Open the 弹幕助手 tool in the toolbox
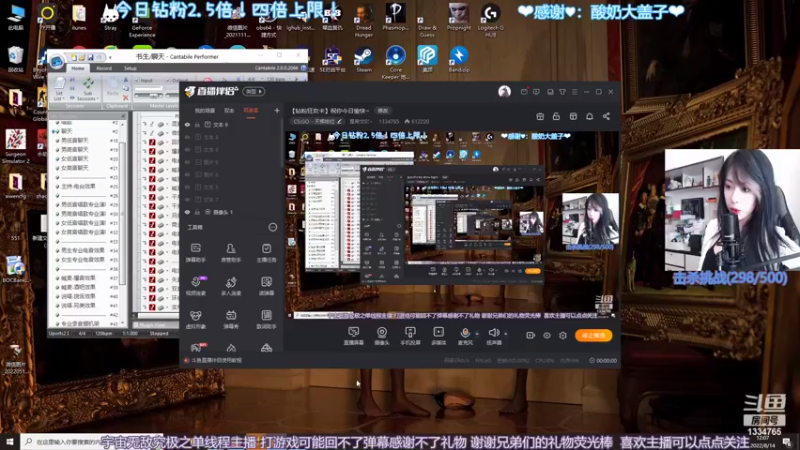The image size is (800, 450). [195, 253]
